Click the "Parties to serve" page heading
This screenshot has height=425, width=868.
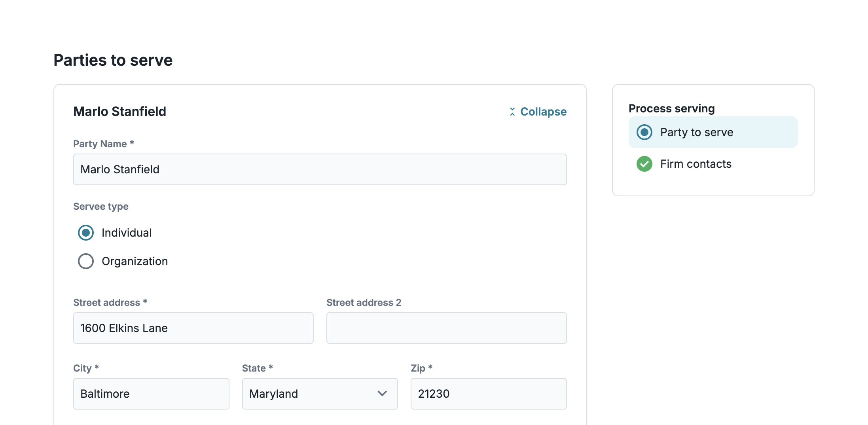tap(113, 60)
